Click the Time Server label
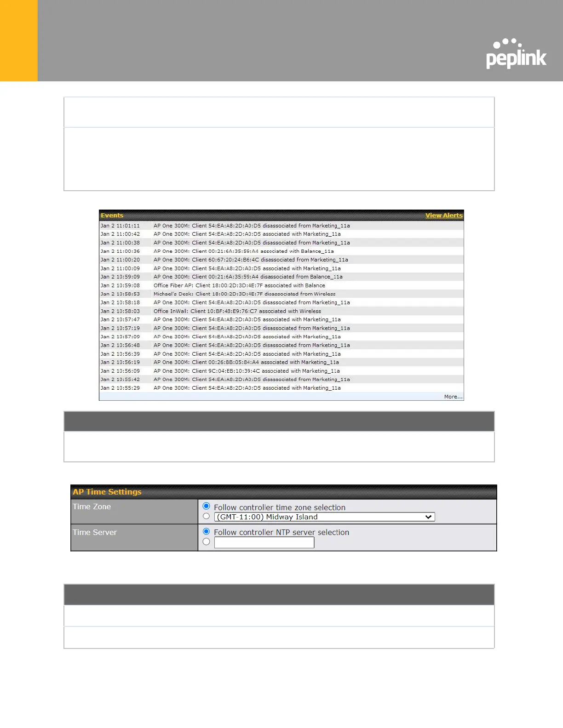Screen dimensions: 563x728 coord(95,532)
